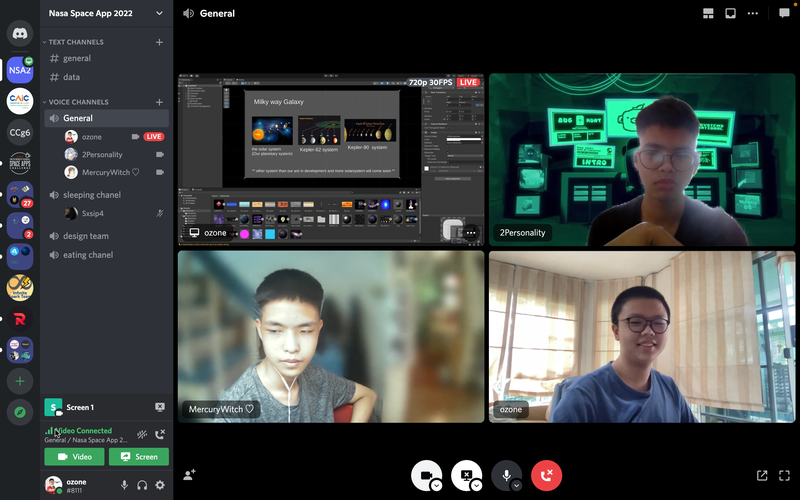The image size is (800, 500).
Task: Switch the call to grid layout view
Action: pyautogui.click(x=708, y=14)
